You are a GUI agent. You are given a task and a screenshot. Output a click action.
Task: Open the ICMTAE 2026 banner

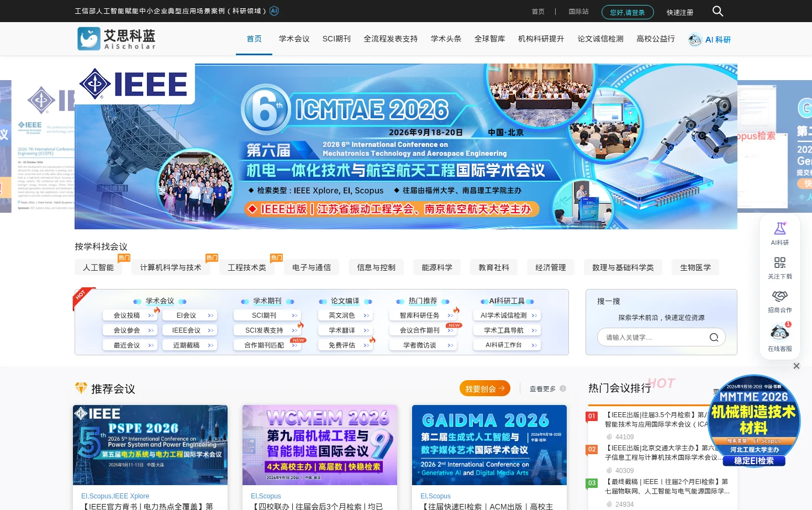click(406, 146)
